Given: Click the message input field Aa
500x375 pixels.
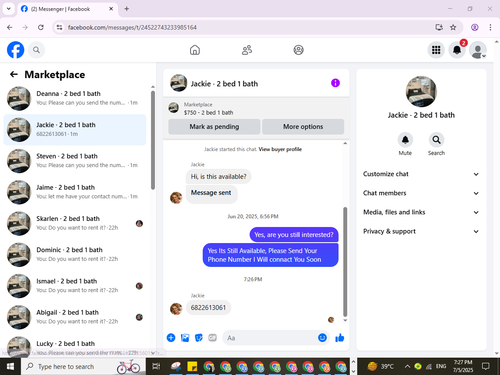Looking at the screenshot, I should pyautogui.click(x=270, y=338).
